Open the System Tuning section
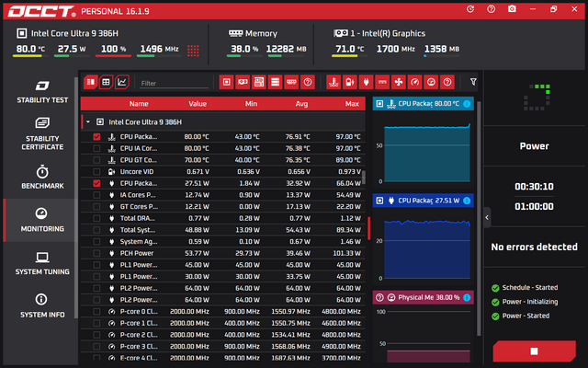The width and height of the screenshot is (588, 368). (x=42, y=263)
